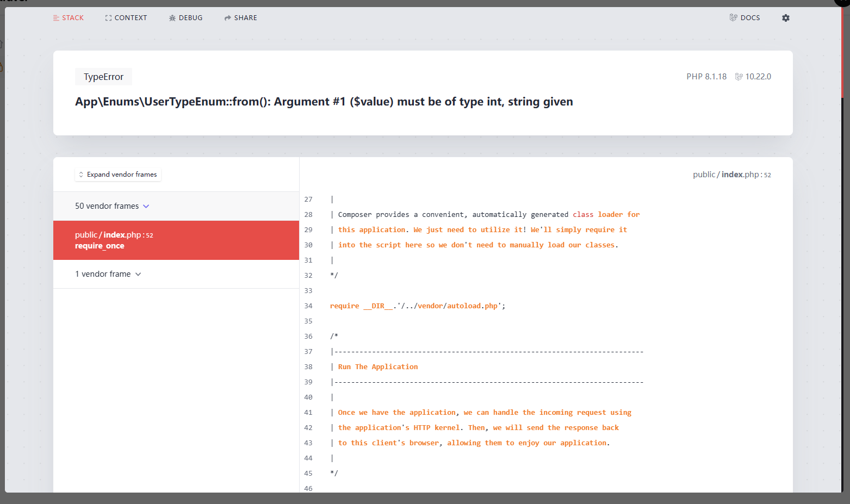This screenshot has height=504, width=850.
Task: Open Ignition settings via the gear icon
Action: click(785, 17)
